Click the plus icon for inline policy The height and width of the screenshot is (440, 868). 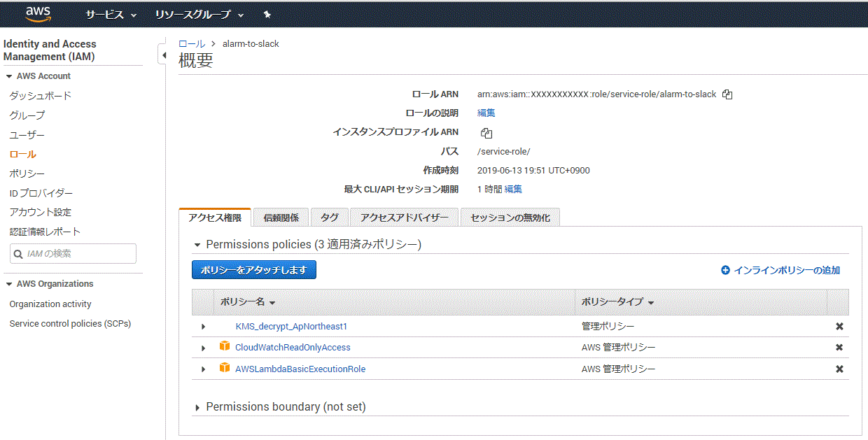click(725, 270)
